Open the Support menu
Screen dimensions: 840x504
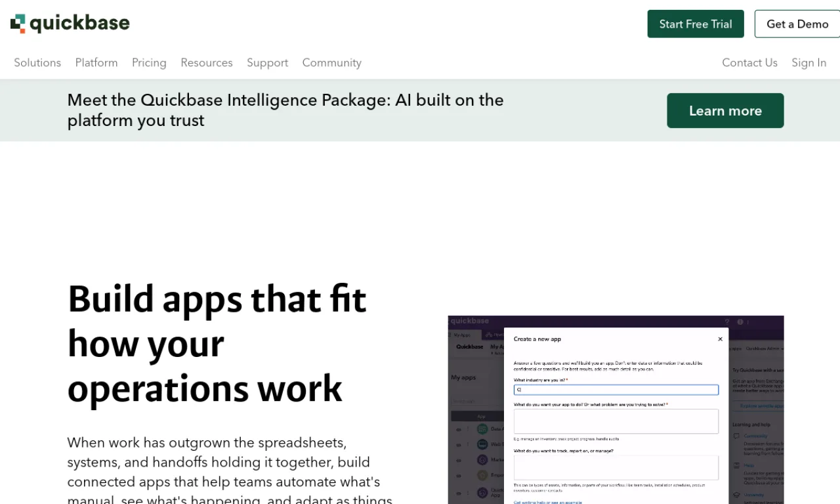coord(267,62)
